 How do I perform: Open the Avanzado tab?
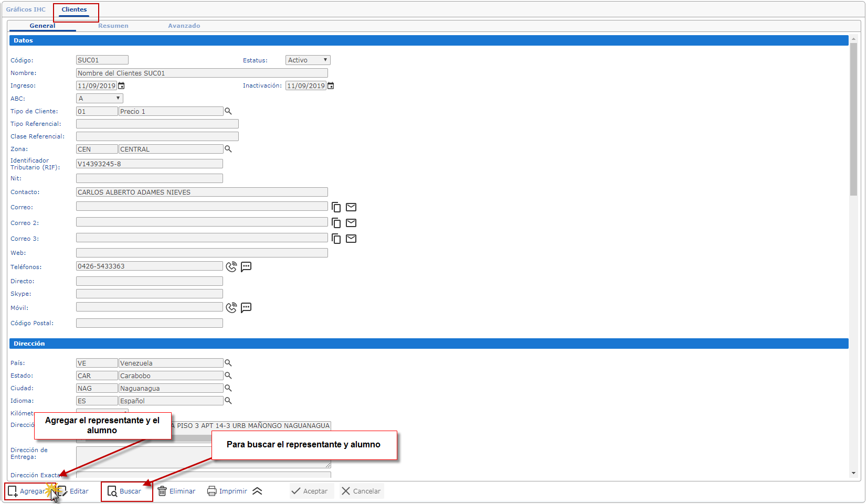click(x=184, y=26)
